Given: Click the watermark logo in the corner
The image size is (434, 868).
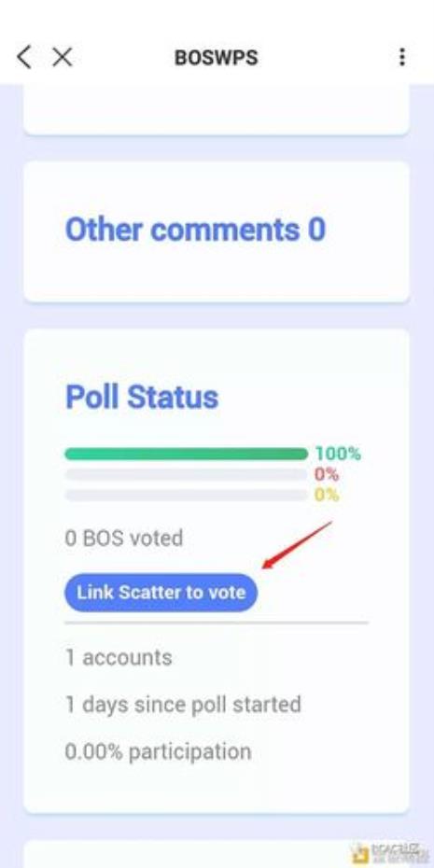Looking at the screenshot, I should 390,853.
